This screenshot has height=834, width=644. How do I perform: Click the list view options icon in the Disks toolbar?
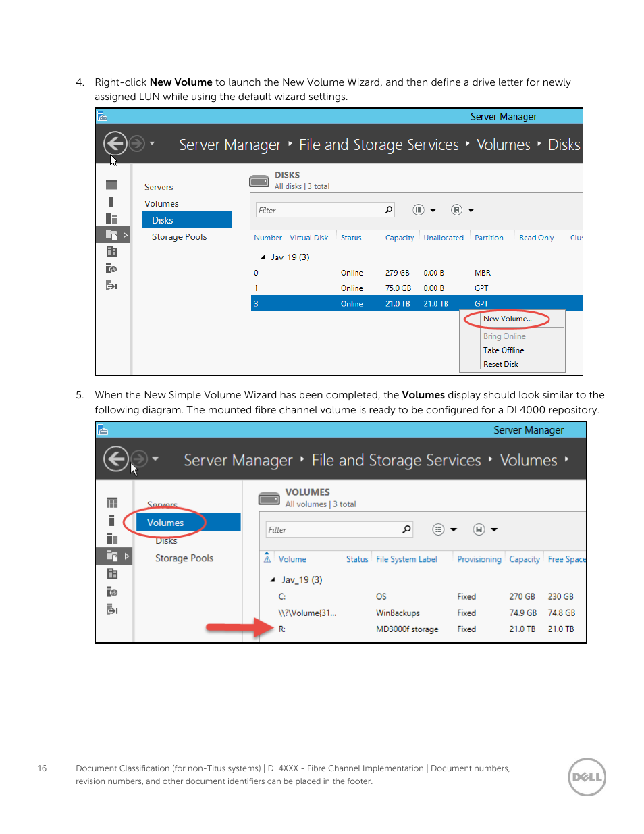click(x=419, y=210)
